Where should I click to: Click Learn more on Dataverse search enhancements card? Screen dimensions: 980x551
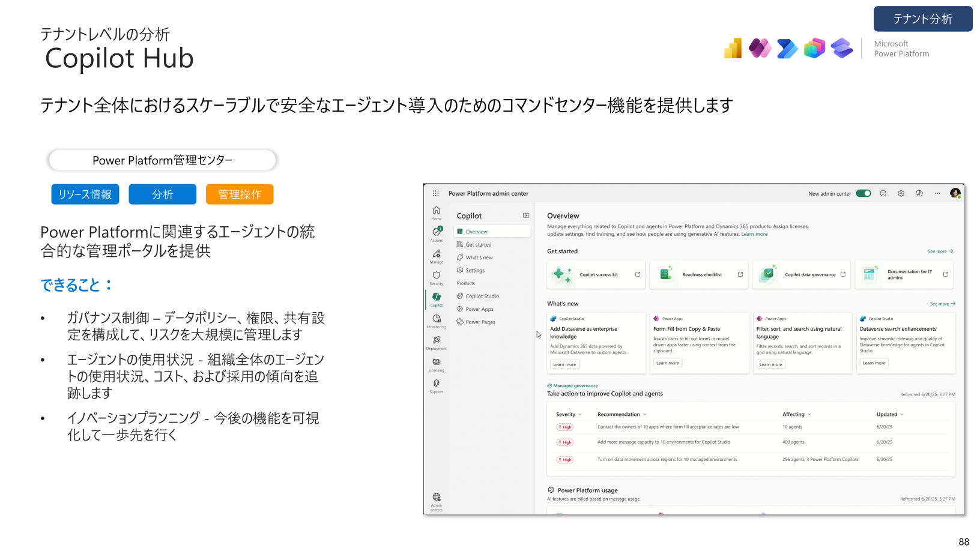(874, 363)
